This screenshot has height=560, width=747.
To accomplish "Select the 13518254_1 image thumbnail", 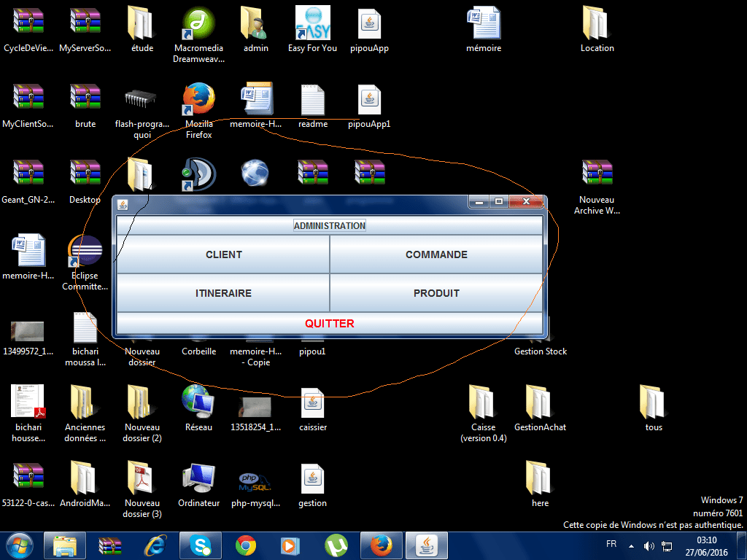I will [x=255, y=407].
